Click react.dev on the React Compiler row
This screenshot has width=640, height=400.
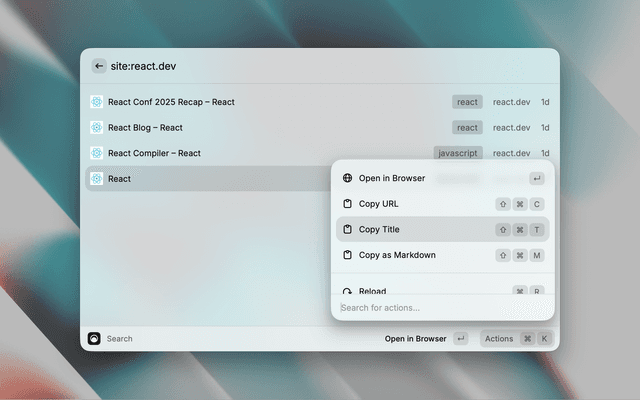click(x=511, y=153)
